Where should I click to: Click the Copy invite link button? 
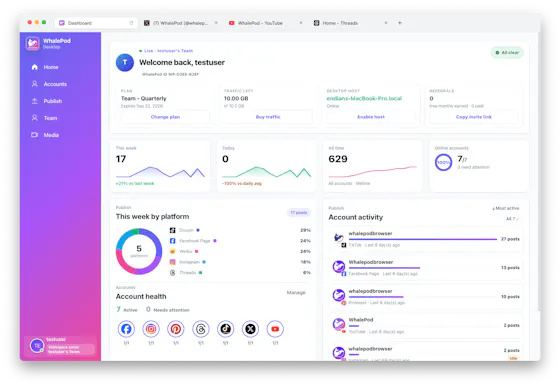click(x=474, y=117)
